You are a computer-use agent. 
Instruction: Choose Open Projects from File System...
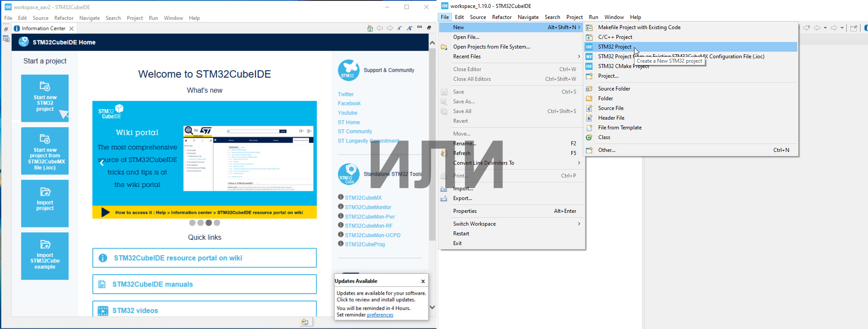[x=512, y=47]
